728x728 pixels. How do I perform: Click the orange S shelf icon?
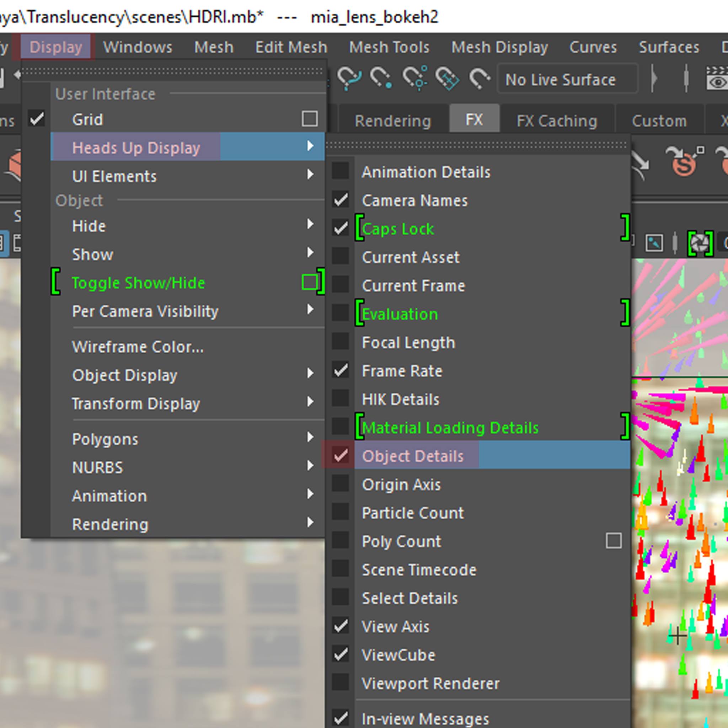[x=684, y=163]
